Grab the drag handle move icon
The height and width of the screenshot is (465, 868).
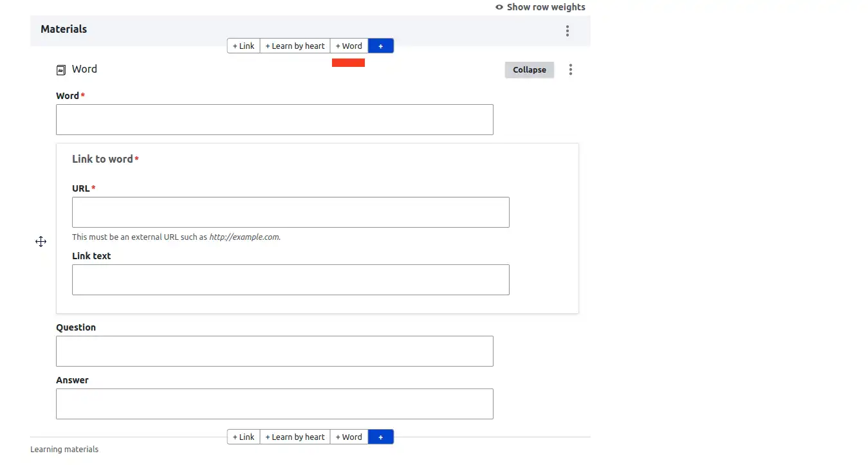pyautogui.click(x=41, y=242)
